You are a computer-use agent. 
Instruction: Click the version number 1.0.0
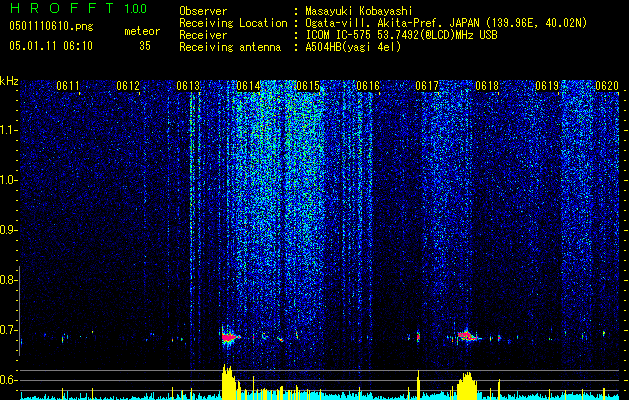pos(136,8)
